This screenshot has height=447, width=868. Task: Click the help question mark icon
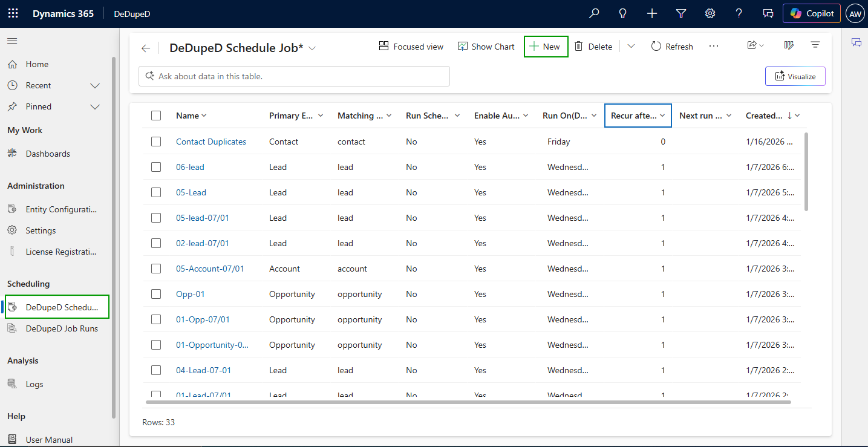pyautogui.click(x=739, y=13)
